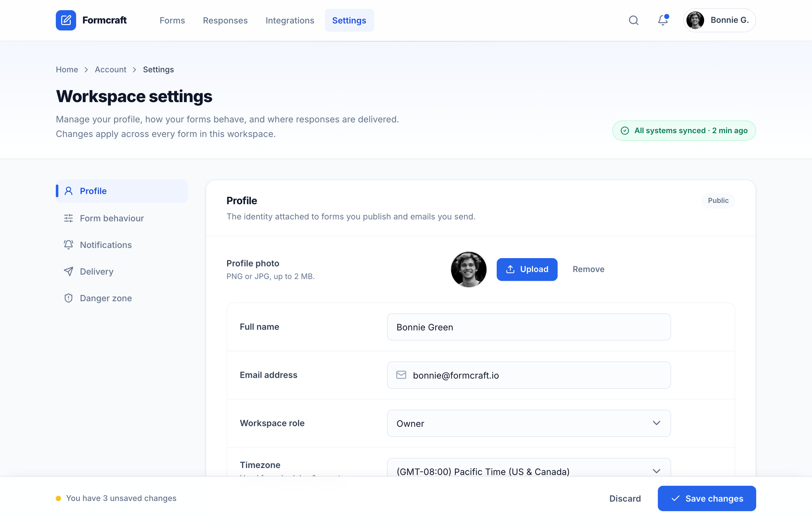Upload a new profile photo
The width and height of the screenshot is (812, 520).
pos(527,270)
